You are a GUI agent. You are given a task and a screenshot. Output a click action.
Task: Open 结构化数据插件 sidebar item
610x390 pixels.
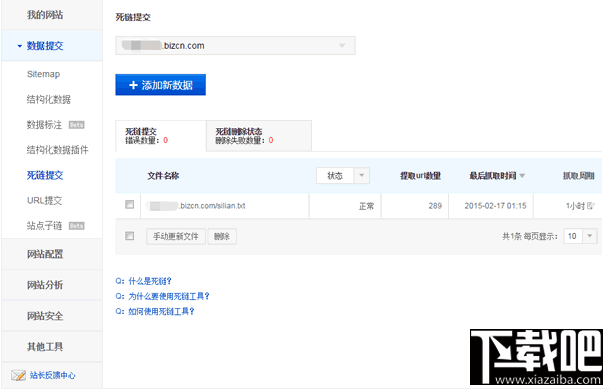click(x=57, y=150)
